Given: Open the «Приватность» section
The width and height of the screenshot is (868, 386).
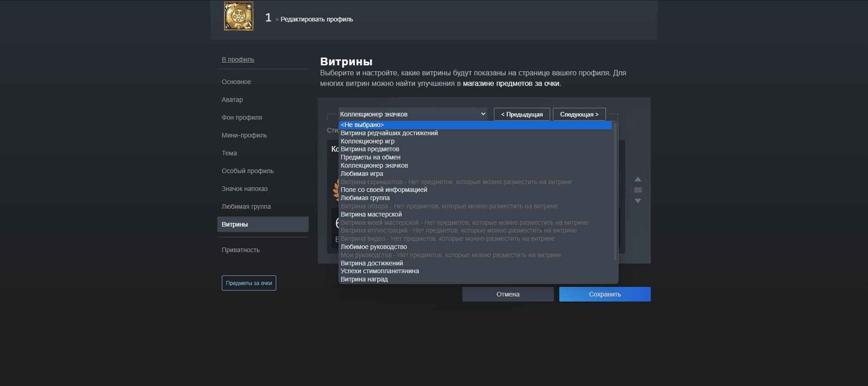Looking at the screenshot, I should pos(263,250).
